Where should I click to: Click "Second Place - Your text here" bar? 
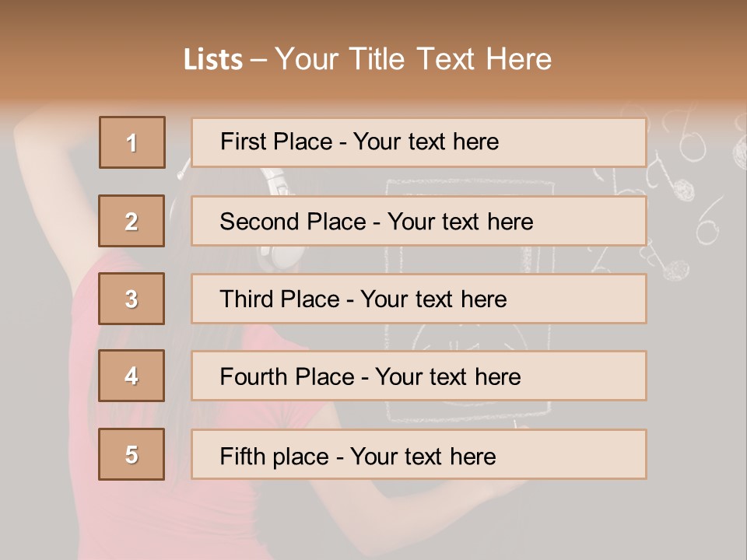(x=419, y=221)
